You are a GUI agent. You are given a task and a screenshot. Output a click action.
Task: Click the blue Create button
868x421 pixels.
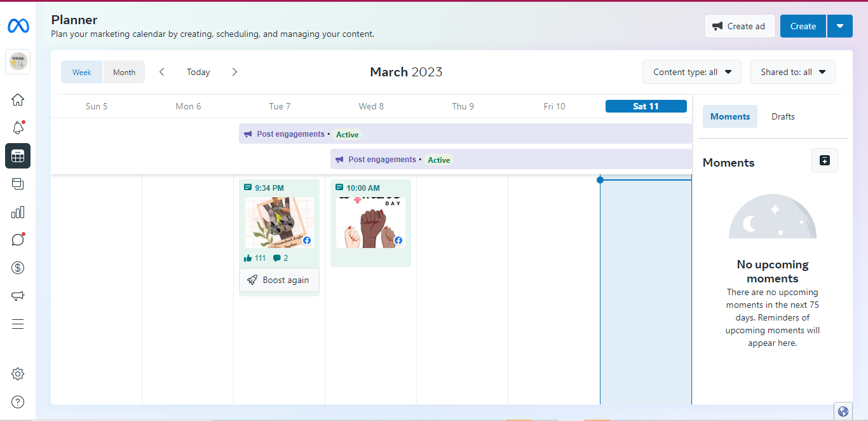tap(803, 26)
